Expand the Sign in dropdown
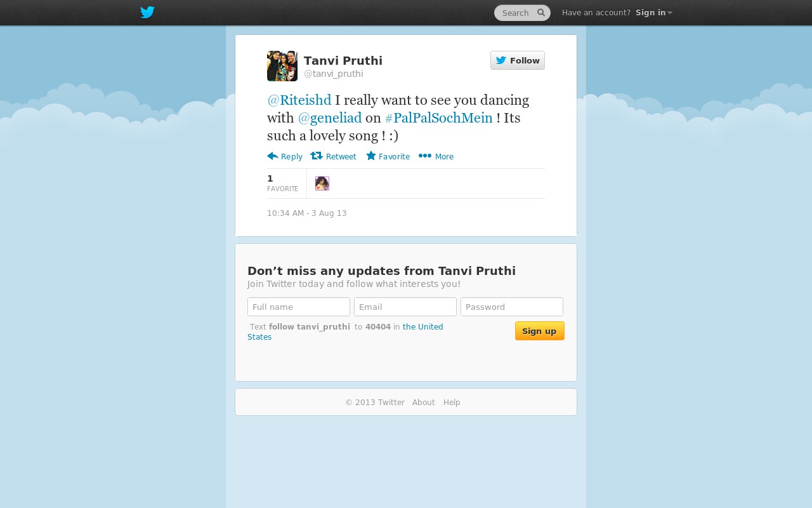Viewport: 812px width, 508px height. [x=654, y=13]
